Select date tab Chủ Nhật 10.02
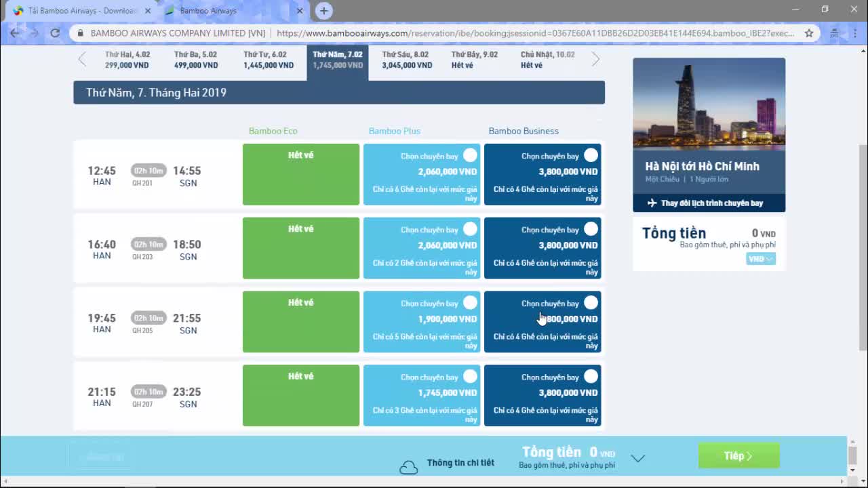The width and height of the screenshot is (868, 488). (547, 60)
